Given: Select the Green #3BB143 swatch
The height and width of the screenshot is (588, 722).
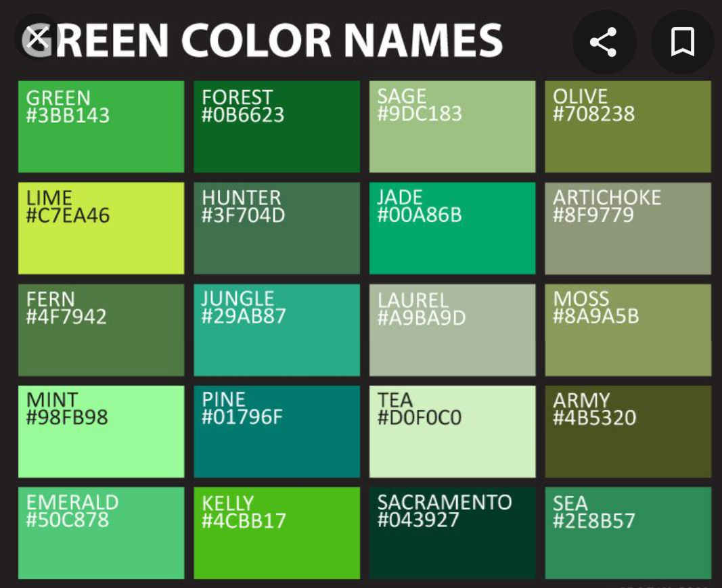Looking at the screenshot, I should pyautogui.click(x=101, y=127).
